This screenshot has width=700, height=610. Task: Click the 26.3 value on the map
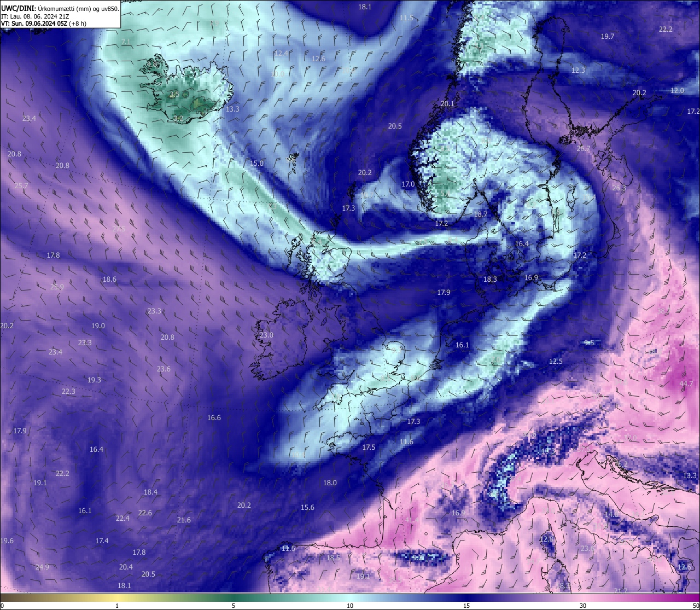point(619,188)
